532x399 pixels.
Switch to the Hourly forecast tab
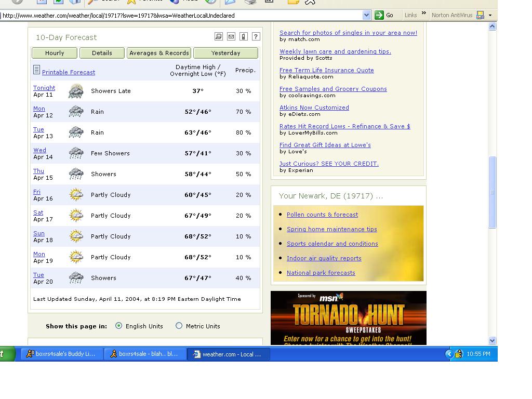tap(55, 53)
